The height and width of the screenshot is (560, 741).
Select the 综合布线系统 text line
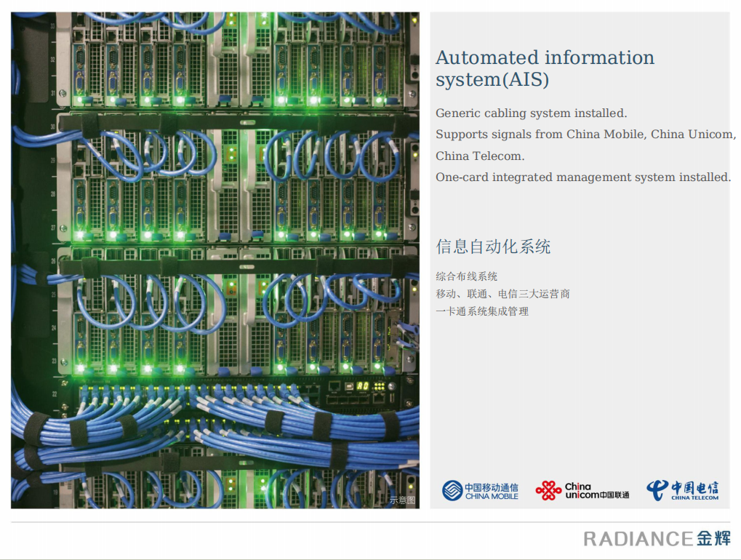click(x=467, y=276)
